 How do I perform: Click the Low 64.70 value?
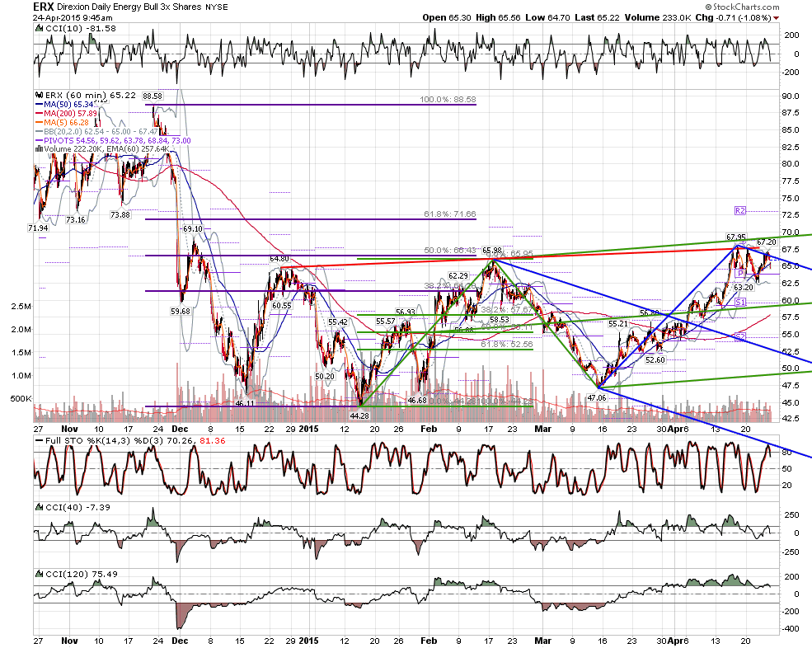(547, 17)
